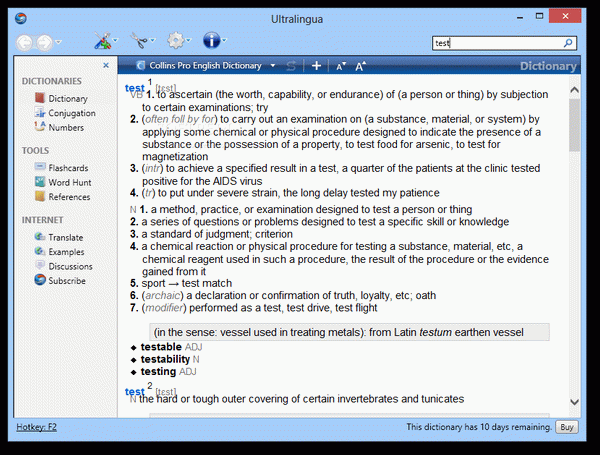Expand the tools icon dropdown arrow
Screen dimensions: 600x455
(116, 40)
